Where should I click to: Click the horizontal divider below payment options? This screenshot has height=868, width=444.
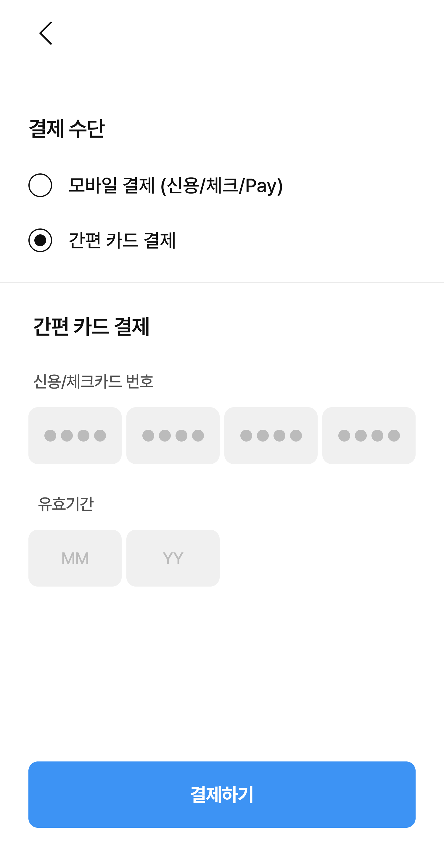pos(222,282)
